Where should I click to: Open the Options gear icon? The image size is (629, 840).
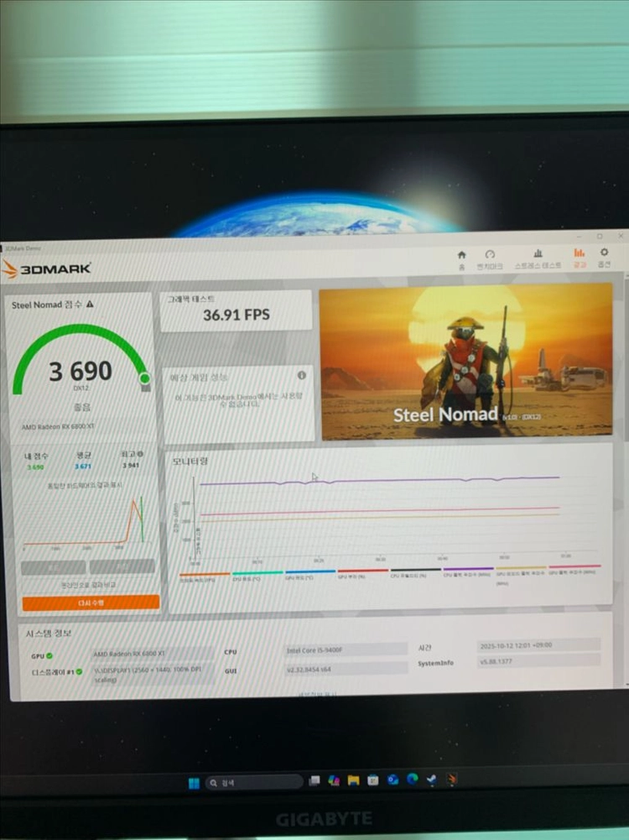[x=605, y=252]
